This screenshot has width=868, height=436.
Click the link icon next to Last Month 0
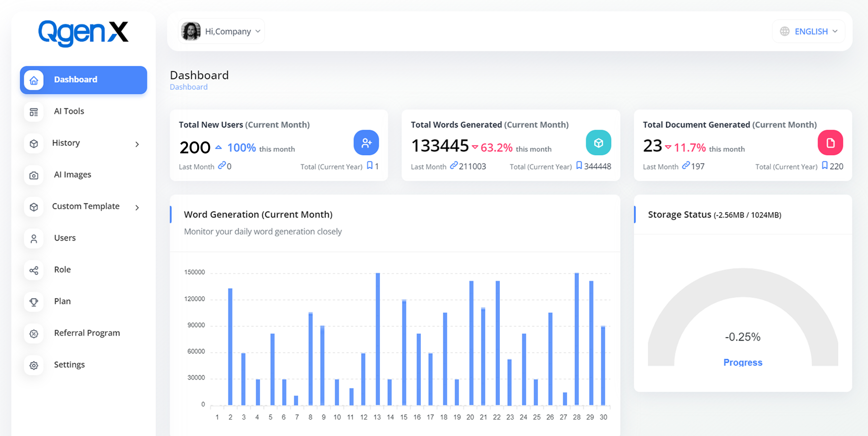222,165
